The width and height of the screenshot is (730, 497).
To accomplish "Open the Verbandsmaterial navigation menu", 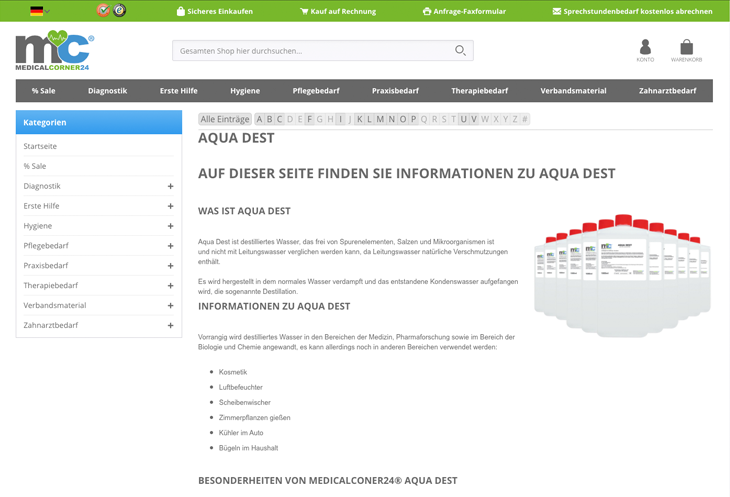I will [573, 91].
